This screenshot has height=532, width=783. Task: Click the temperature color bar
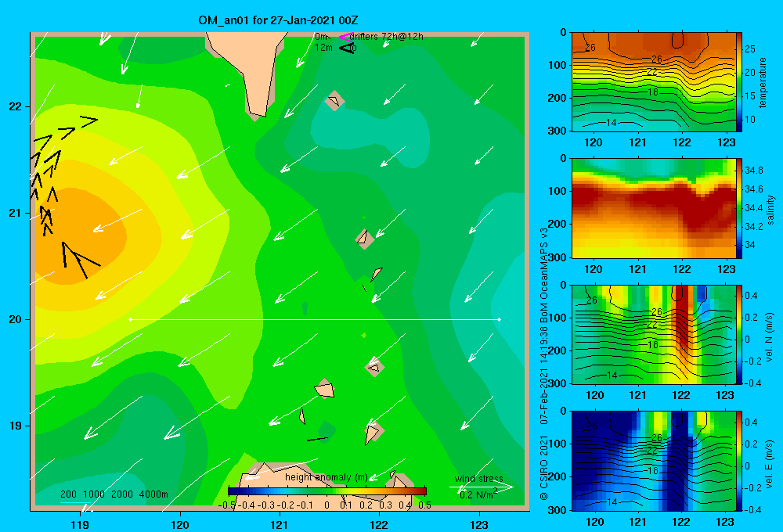pos(739,82)
